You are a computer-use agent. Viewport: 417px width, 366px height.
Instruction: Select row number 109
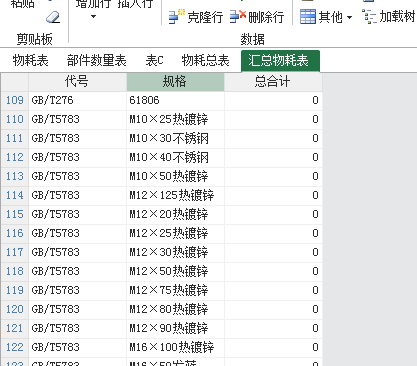pyautogui.click(x=15, y=100)
